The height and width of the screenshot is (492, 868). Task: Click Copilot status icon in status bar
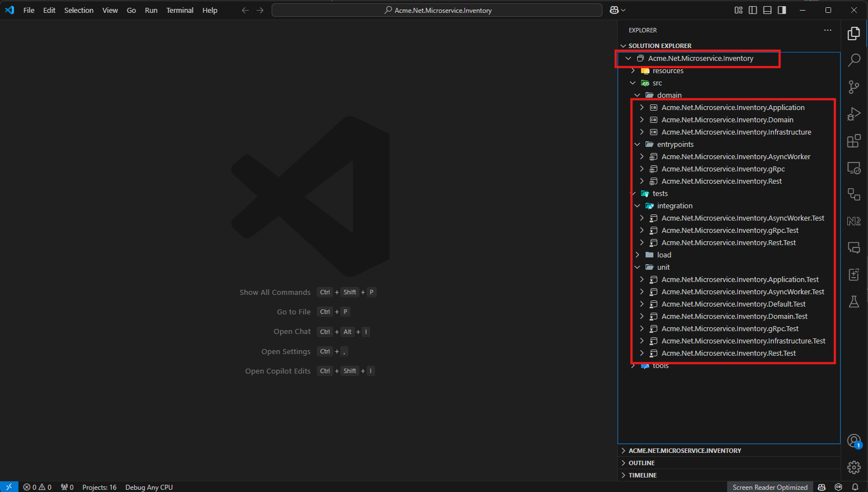point(822,487)
